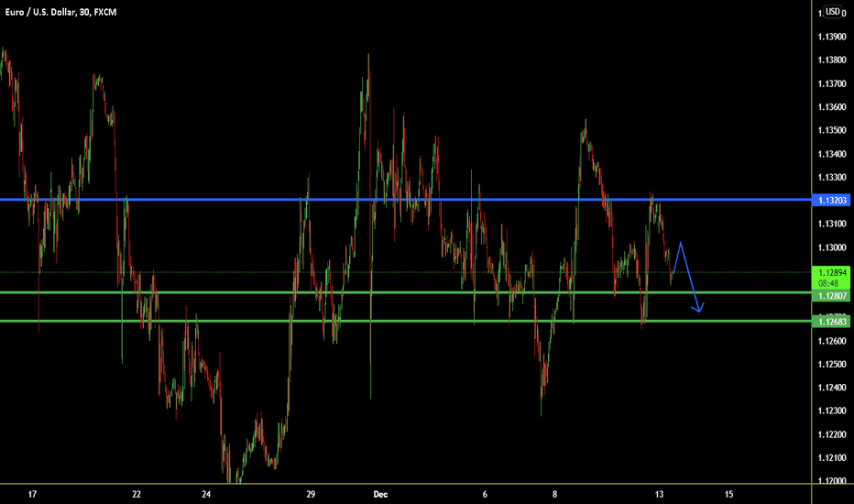Screen dimensions: 854x504
Task: Click the 1.12500 price scale value
Action: tap(832, 365)
